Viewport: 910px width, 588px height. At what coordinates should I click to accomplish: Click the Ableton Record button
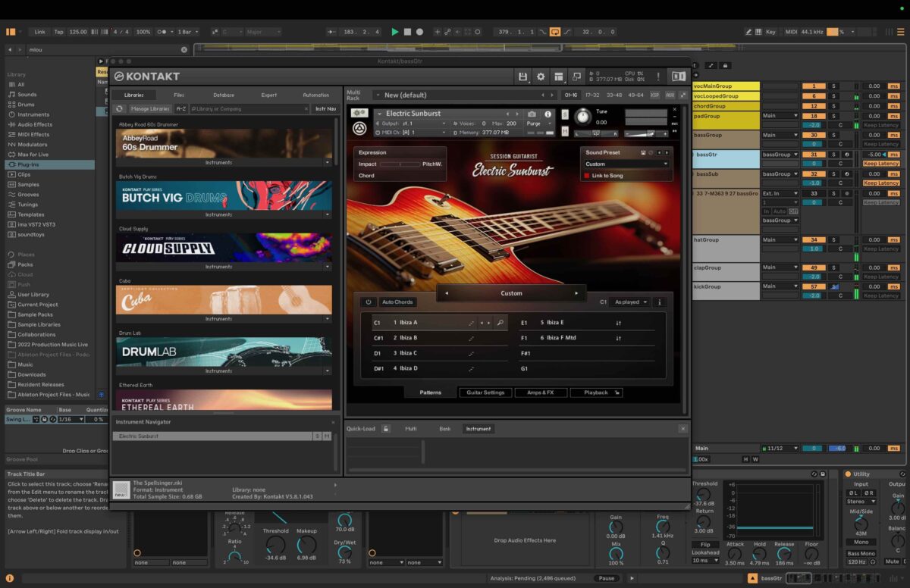coord(419,32)
